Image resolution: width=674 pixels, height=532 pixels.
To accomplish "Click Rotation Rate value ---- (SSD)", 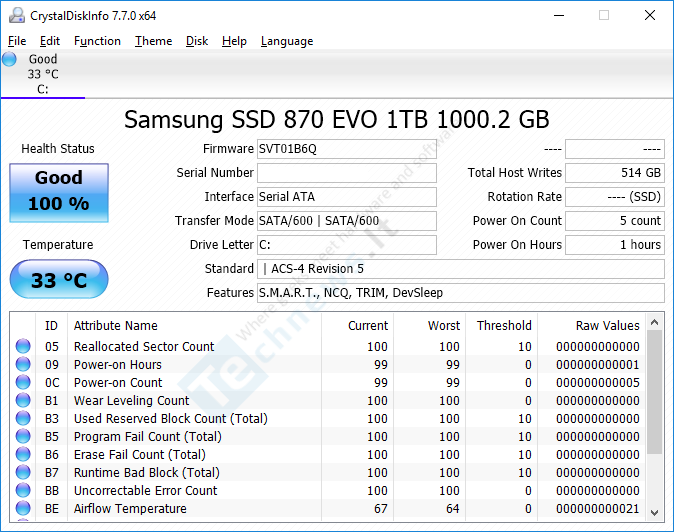I will pyautogui.click(x=615, y=197).
